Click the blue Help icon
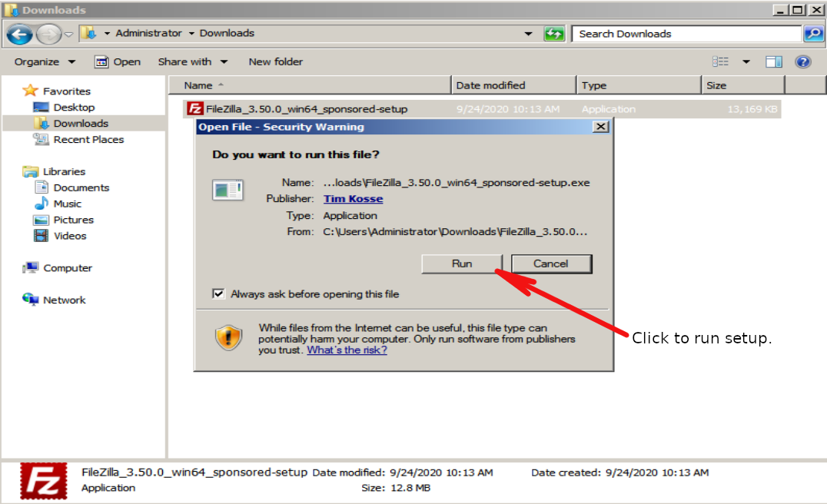The image size is (827, 504). [x=802, y=61]
